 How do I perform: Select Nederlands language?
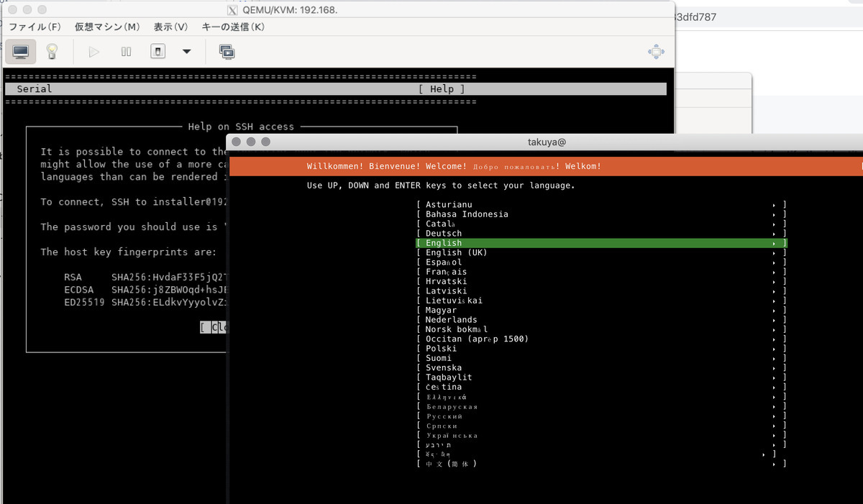point(601,320)
